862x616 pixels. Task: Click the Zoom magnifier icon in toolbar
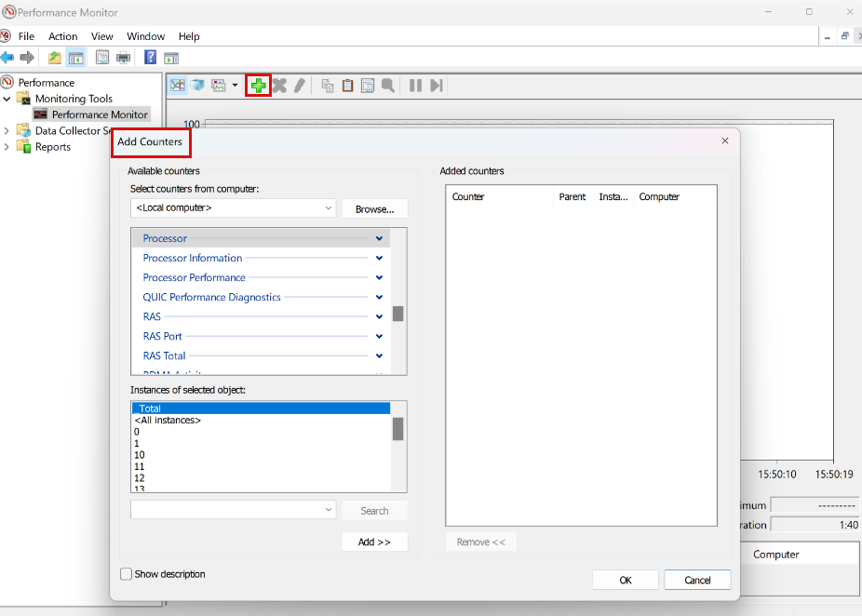coord(388,86)
